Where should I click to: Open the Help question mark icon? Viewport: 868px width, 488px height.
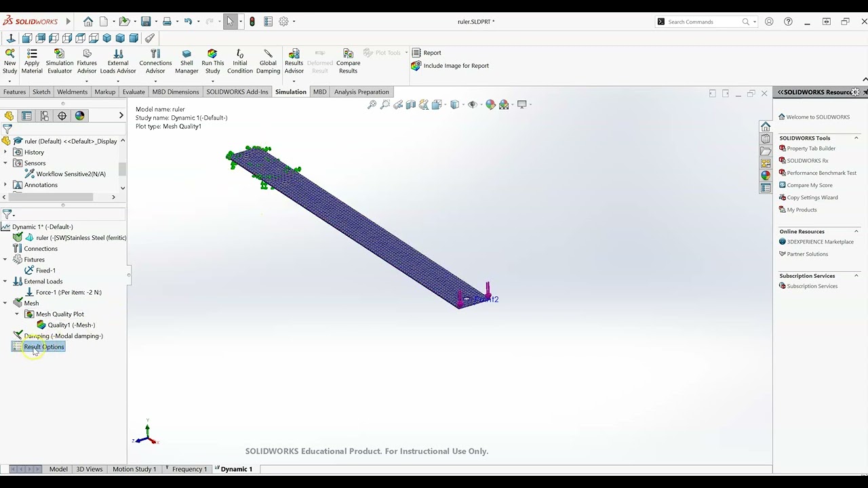pos(788,22)
